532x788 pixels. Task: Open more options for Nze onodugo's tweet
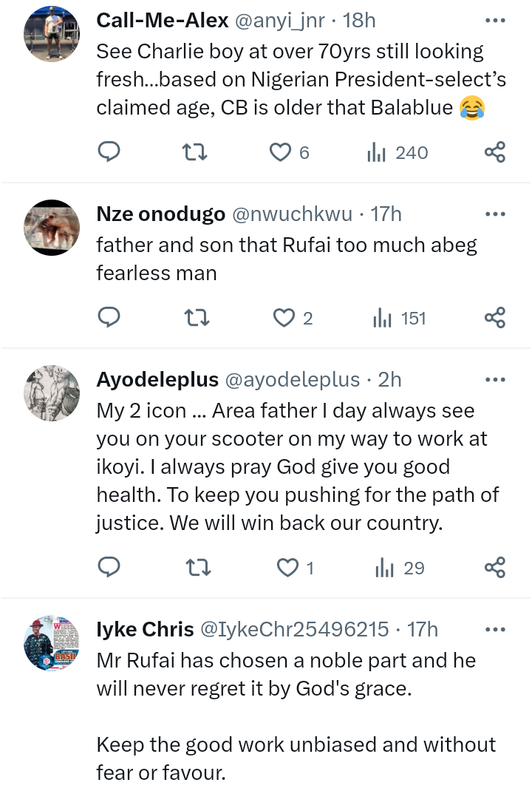click(x=495, y=214)
